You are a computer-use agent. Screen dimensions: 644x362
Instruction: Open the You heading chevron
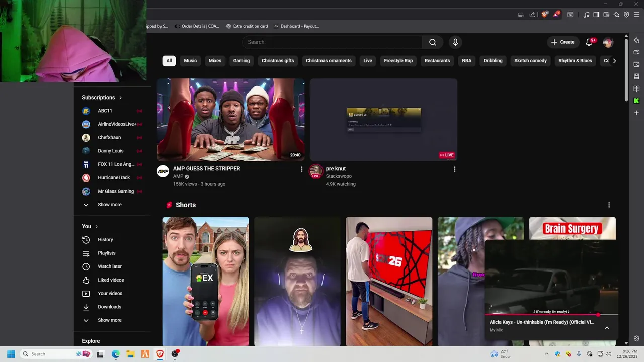click(96, 227)
